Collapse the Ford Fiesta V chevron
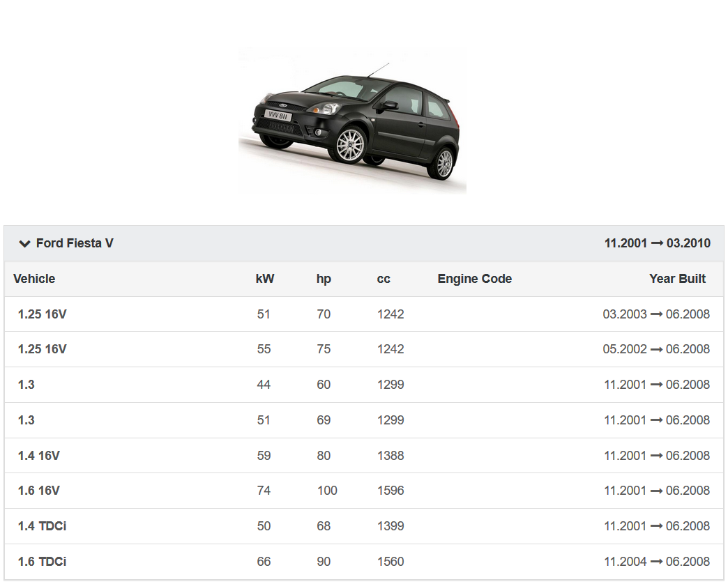Image resolution: width=728 pixels, height=584 pixels. tap(24, 244)
